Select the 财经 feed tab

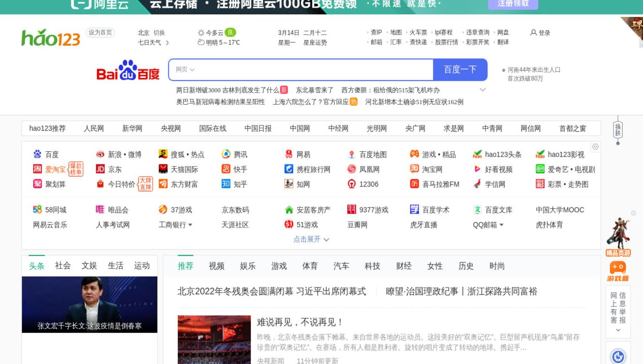404,266
